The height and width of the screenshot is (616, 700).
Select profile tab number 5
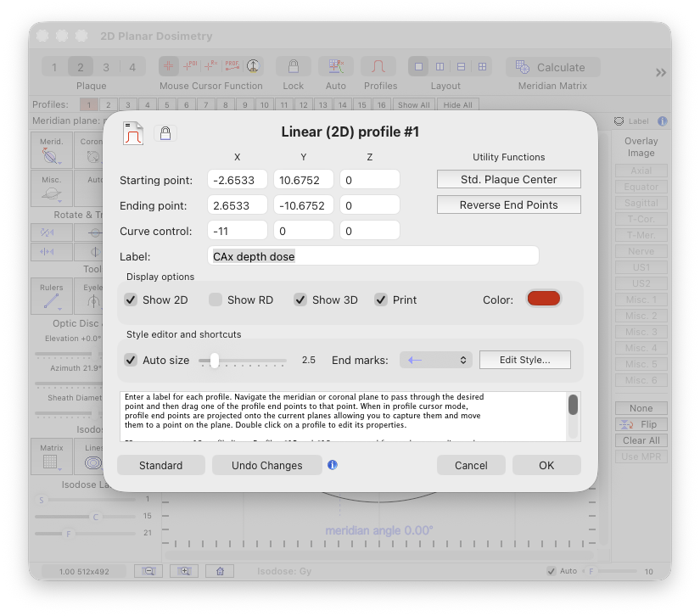tap(166, 105)
